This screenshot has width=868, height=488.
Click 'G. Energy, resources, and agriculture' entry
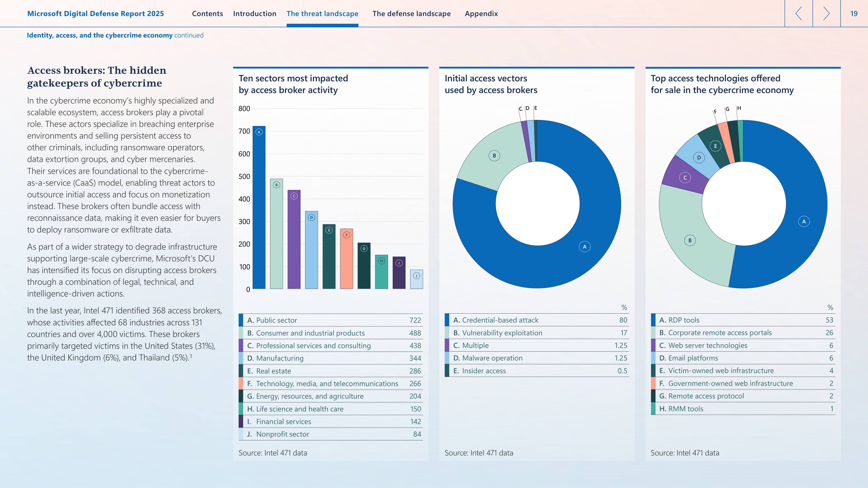(x=330, y=396)
